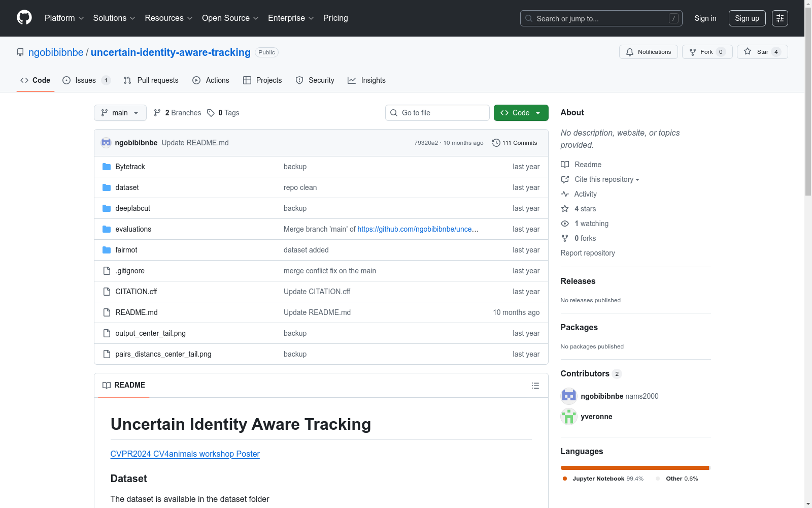
Task: Click ngobibibnbe avatar in Contributors
Action: point(569,396)
